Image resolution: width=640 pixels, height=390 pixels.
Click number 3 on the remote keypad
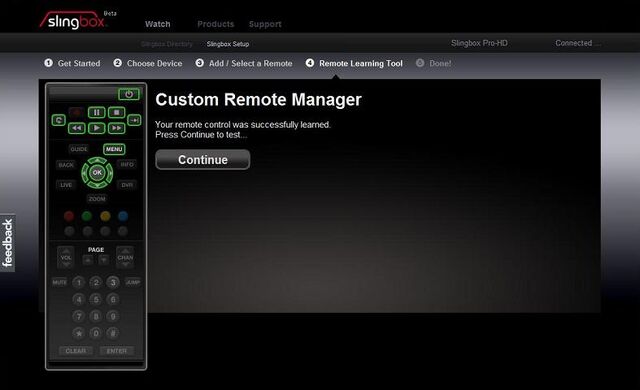pos(113,282)
